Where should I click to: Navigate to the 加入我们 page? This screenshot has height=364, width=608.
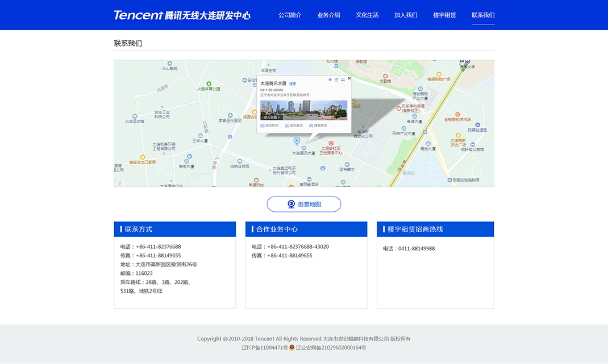tap(406, 15)
